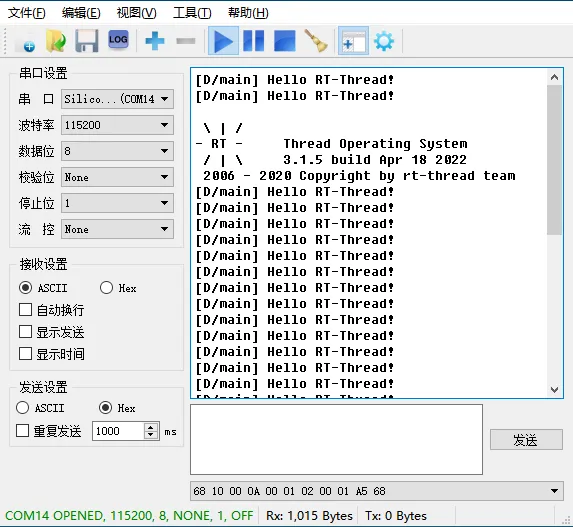The width and height of the screenshot is (573, 527).
Task: Click the 3.1.5 build Apr 18 2022 line
Action: (375, 160)
